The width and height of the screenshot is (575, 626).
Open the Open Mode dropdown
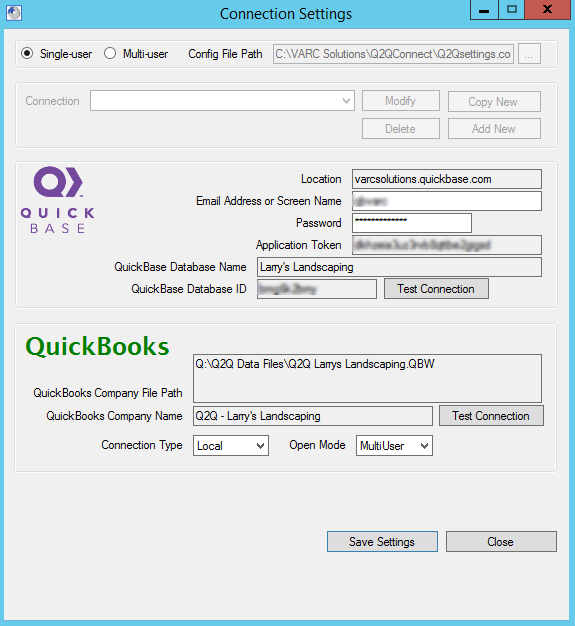click(394, 446)
